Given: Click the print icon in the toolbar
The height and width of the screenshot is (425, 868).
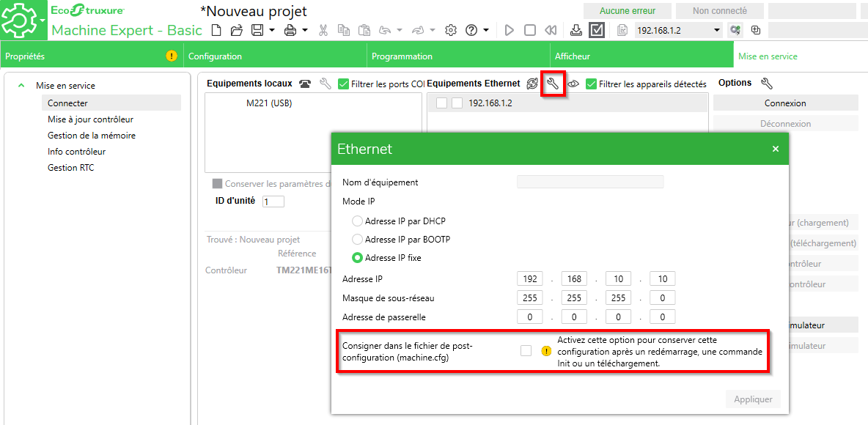Looking at the screenshot, I should (290, 30).
